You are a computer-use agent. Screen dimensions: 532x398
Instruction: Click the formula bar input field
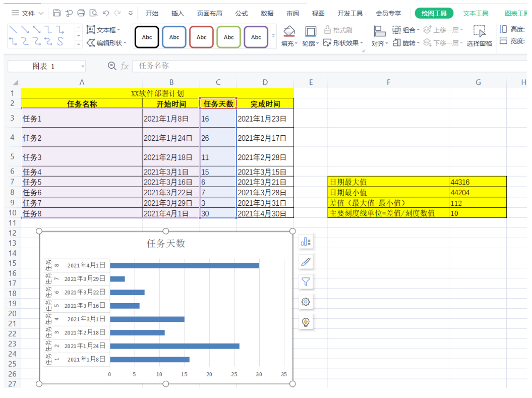(x=328, y=66)
